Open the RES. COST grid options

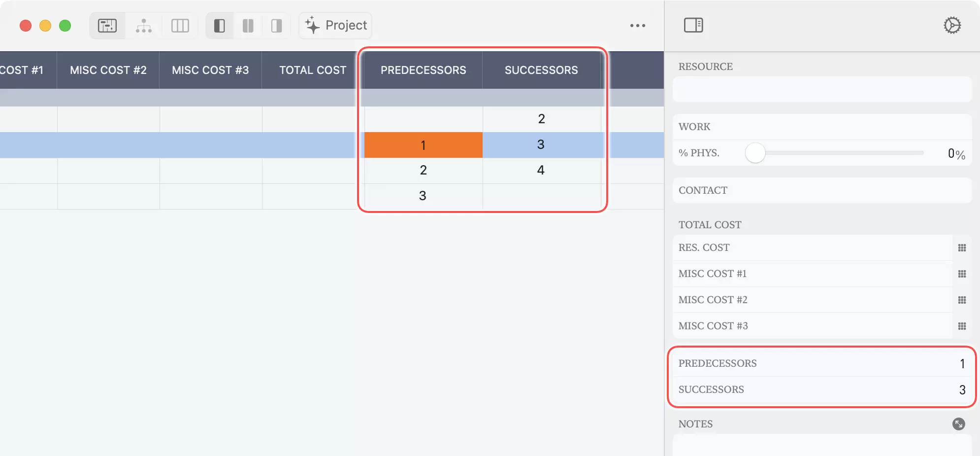[962, 247]
